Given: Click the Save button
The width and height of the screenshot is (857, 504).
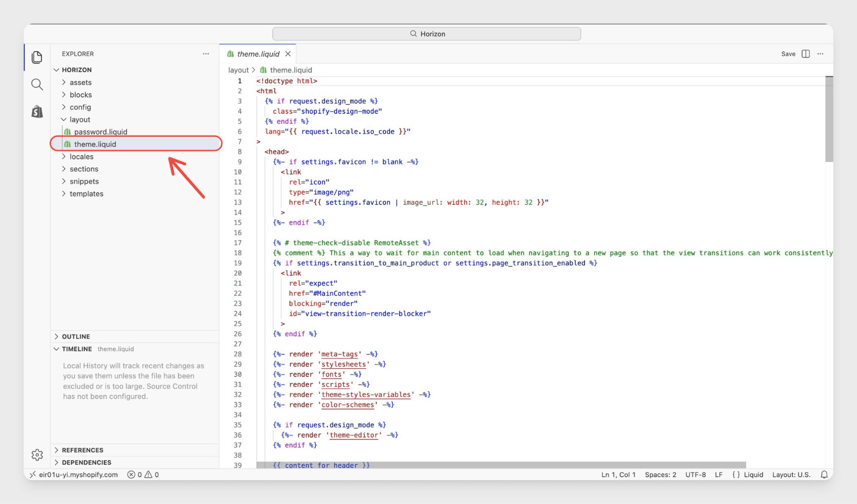Looking at the screenshot, I should pyautogui.click(x=788, y=54).
